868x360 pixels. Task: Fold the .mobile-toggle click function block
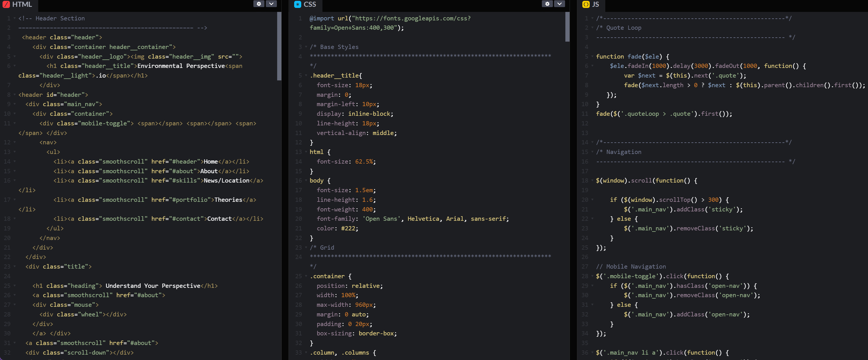tap(592, 276)
